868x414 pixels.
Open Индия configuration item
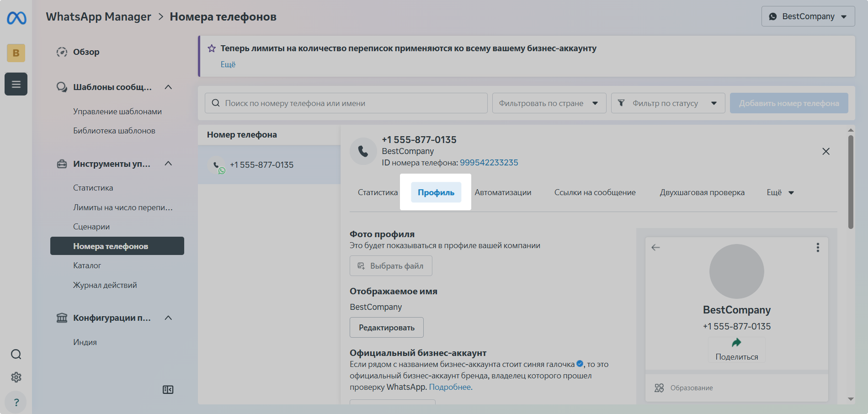click(85, 342)
